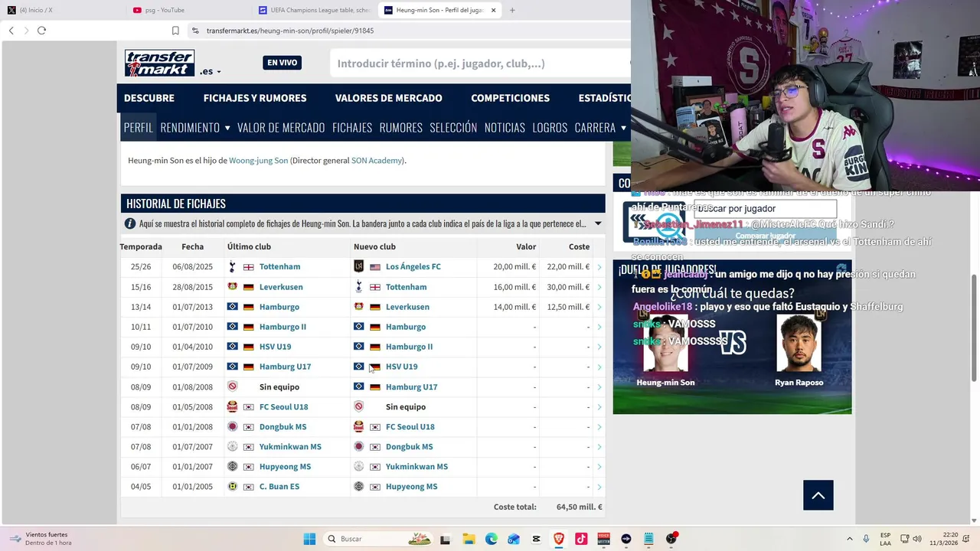The width and height of the screenshot is (980, 551).
Task: Close the Heung-min Son tab
Action: click(493, 10)
